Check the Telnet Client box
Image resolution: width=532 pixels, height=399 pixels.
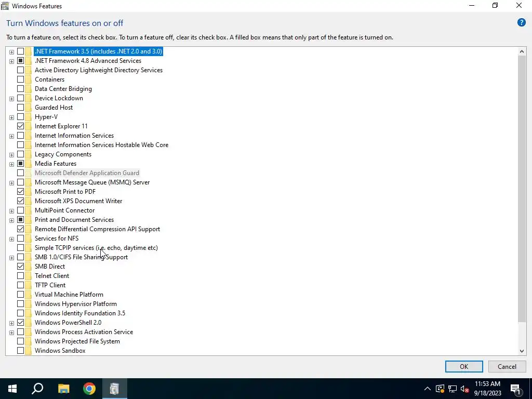20,276
